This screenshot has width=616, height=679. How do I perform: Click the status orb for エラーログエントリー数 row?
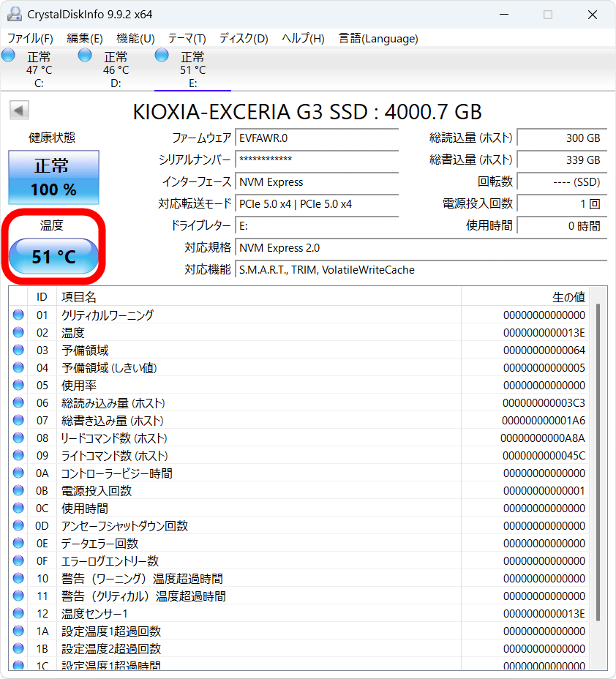point(18,560)
